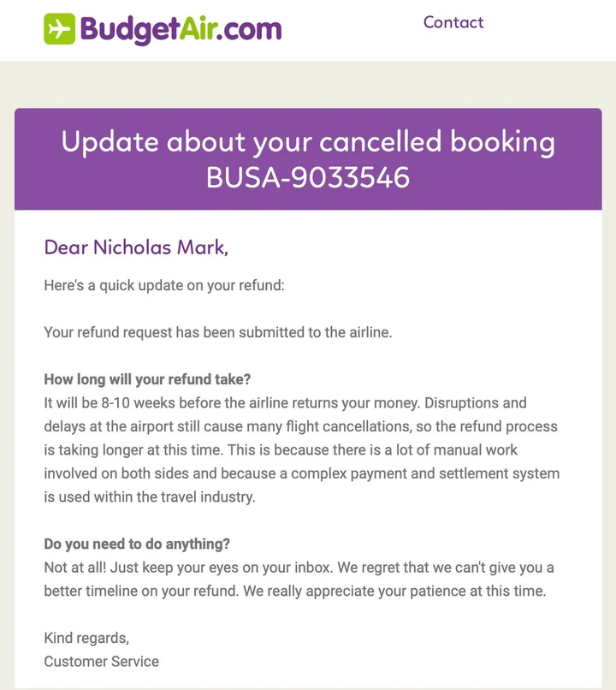This screenshot has height=690, width=616.
Task: Click "used within the travel industry" line
Action: 150,497
